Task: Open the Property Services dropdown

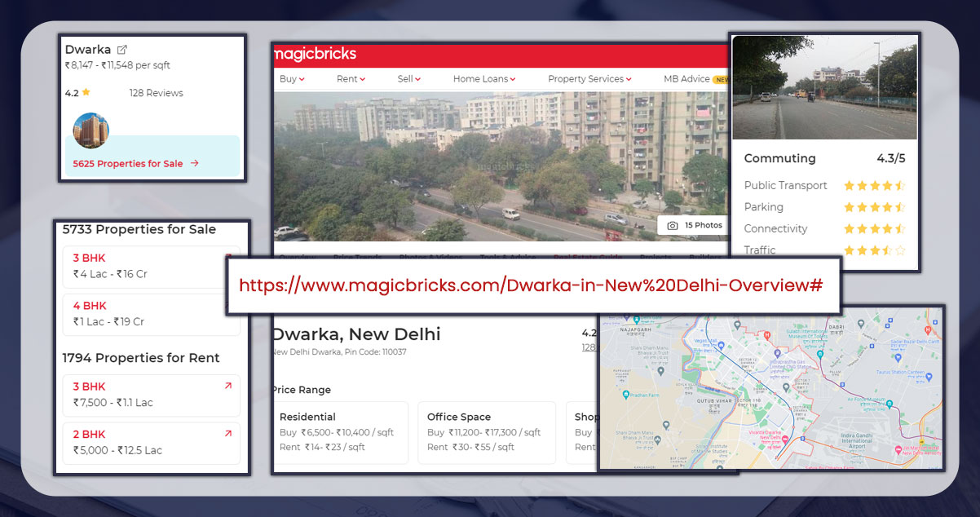Action: pyautogui.click(x=589, y=78)
